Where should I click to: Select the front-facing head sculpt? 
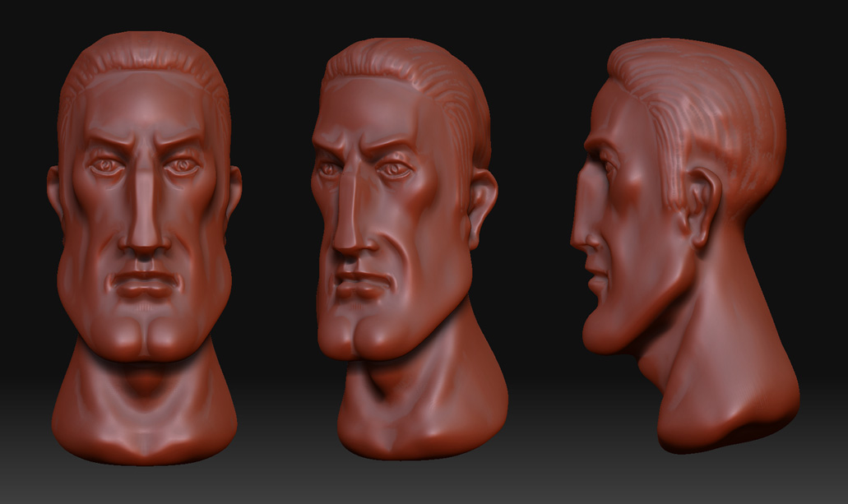click(145, 248)
